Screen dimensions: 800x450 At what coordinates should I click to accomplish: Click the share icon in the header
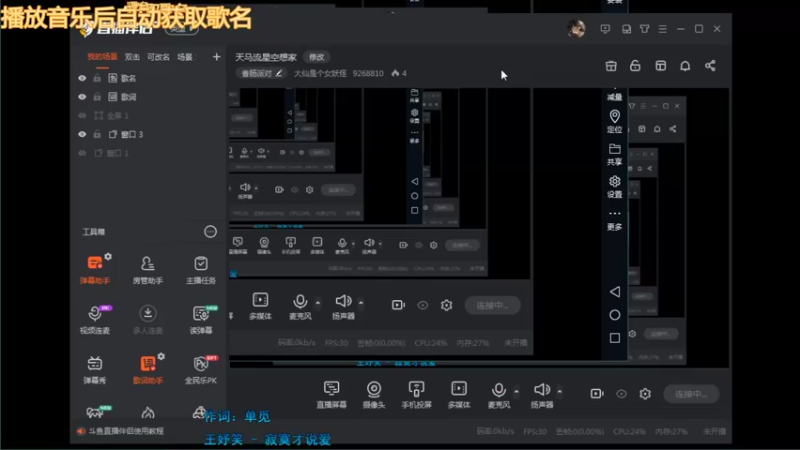(x=710, y=66)
